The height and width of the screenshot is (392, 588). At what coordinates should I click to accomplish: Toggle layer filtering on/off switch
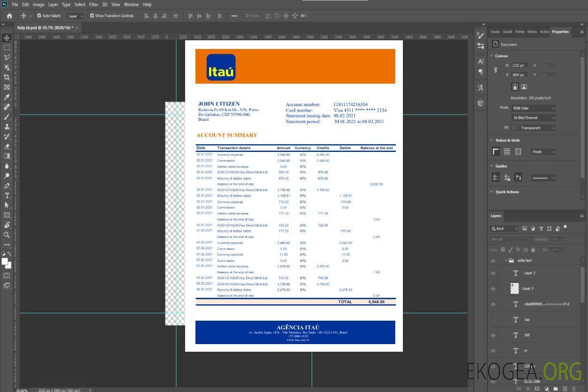(x=566, y=228)
